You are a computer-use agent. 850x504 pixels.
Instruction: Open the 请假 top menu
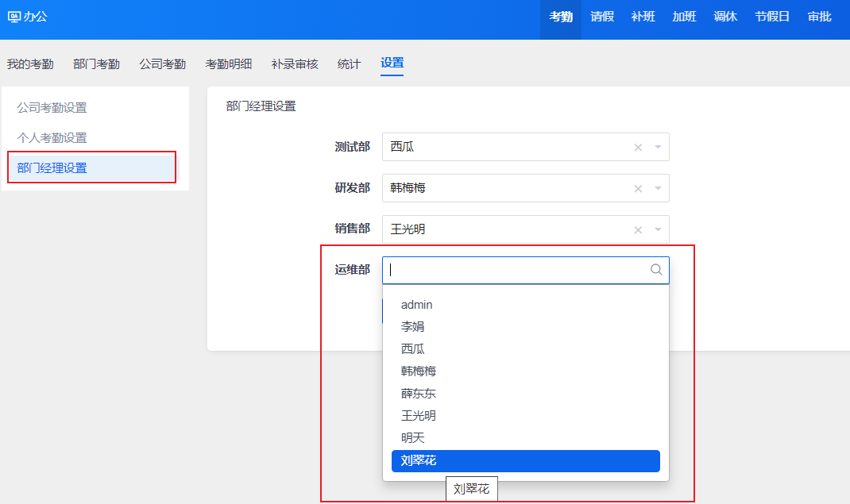(x=602, y=17)
